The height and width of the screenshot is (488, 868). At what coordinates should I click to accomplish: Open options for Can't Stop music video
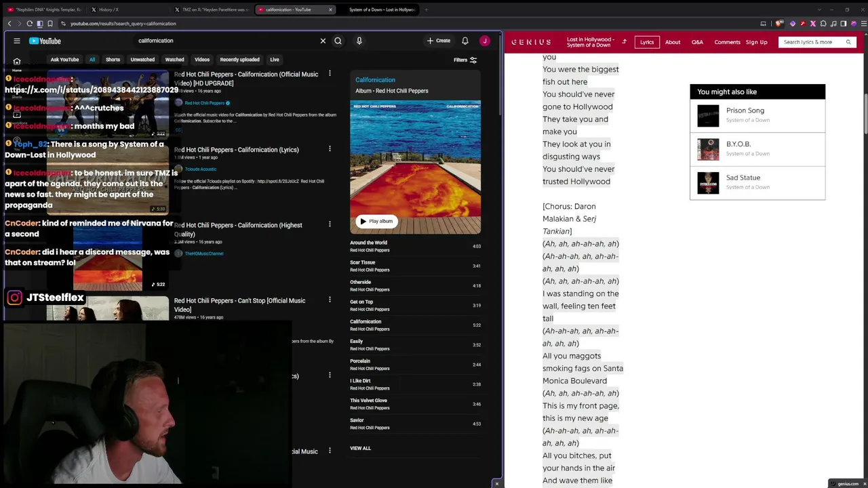(x=330, y=300)
